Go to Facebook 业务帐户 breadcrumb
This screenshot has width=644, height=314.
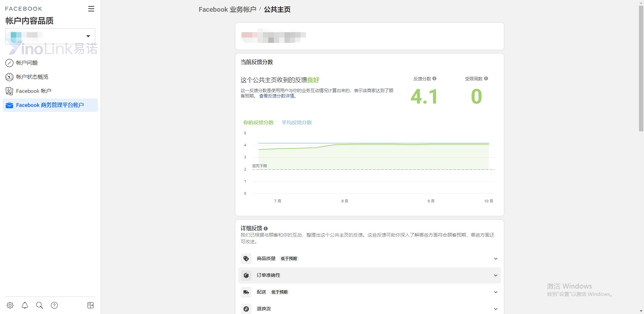click(227, 9)
